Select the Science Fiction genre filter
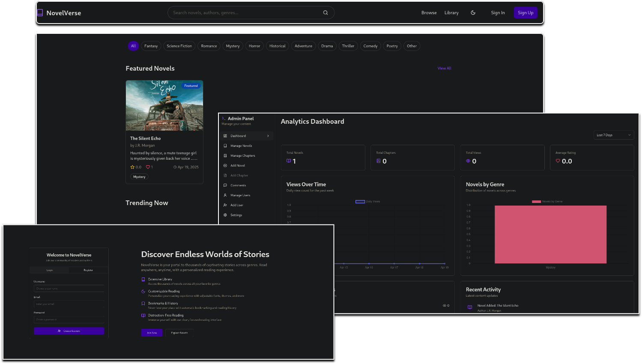The image size is (642, 364). (x=179, y=46)
